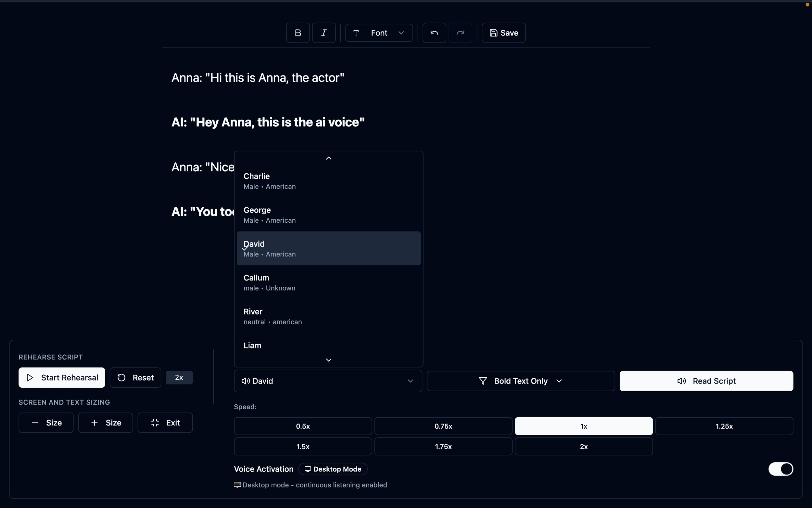Choose Charlie voice from the list
Image resolution: width=812 pixels, height=508 pixels.
328,181
